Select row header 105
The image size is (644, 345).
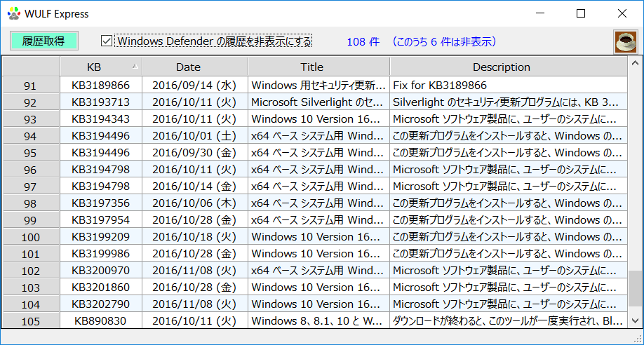[x=30, y=320]
